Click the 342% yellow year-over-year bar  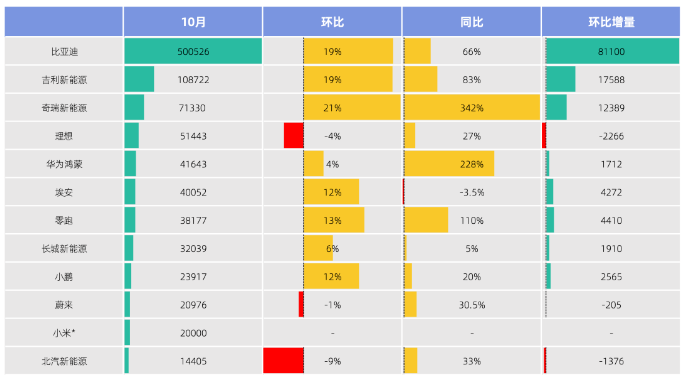(472, 107)
